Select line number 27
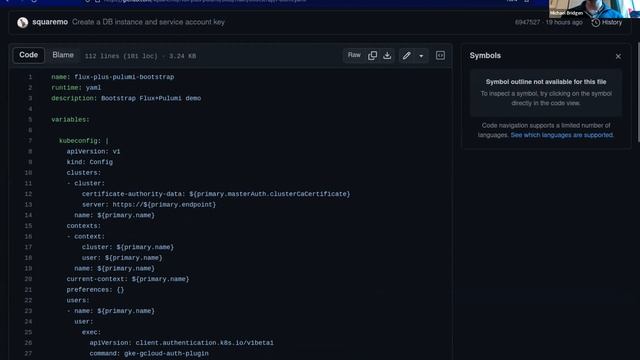Viewport: 640px width, 360px height. click(28, 353)
